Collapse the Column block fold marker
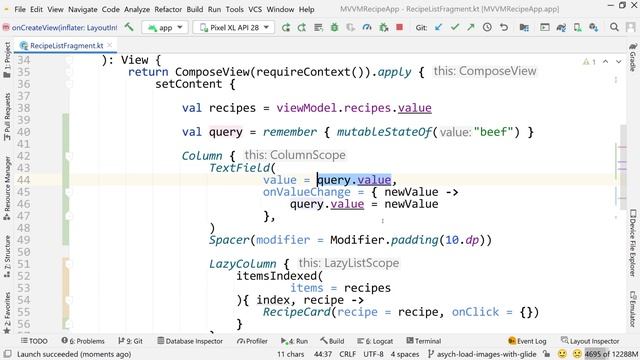640x360 pixels. [69, 156]
